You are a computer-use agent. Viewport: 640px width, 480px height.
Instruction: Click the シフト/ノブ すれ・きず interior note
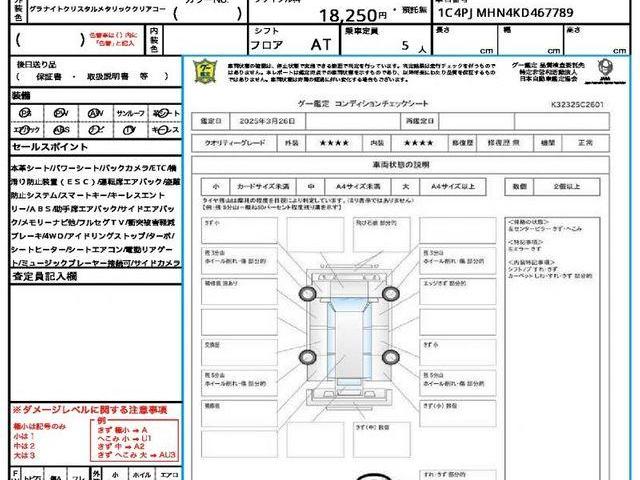click(533, 269)
